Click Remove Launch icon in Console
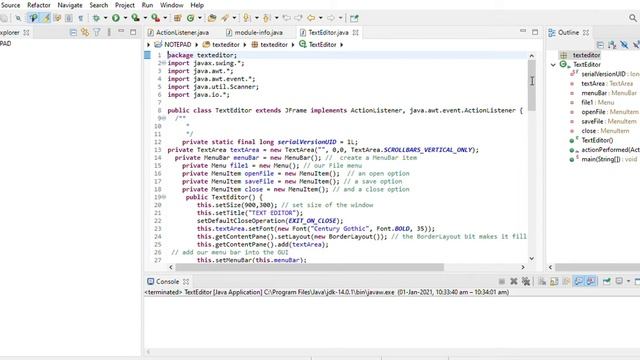The height and width of the screenshot is (360, 640). click(x=513, y=281)
